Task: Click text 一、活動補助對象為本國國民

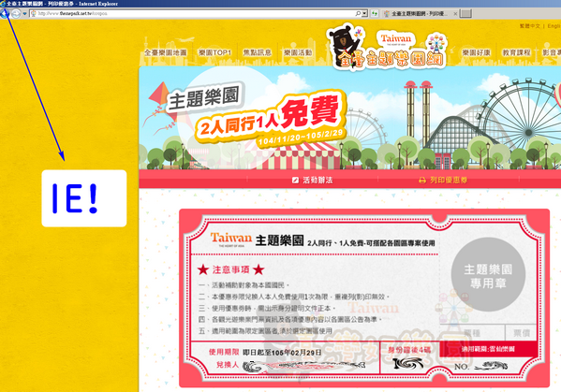Action: pos(244,285)
